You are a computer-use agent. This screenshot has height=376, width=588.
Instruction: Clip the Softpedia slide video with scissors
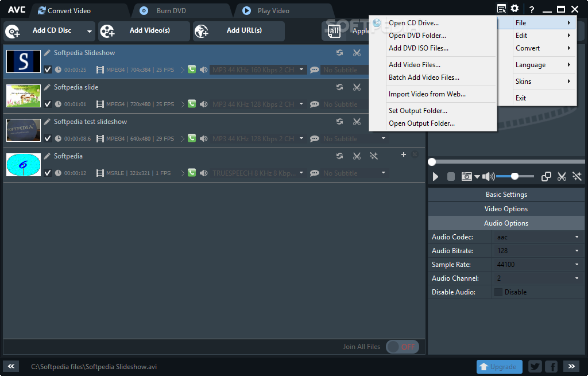357,87
